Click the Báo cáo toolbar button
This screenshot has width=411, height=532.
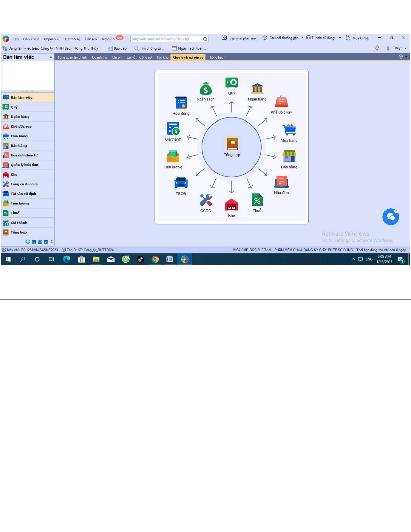[x=117, y=48]
